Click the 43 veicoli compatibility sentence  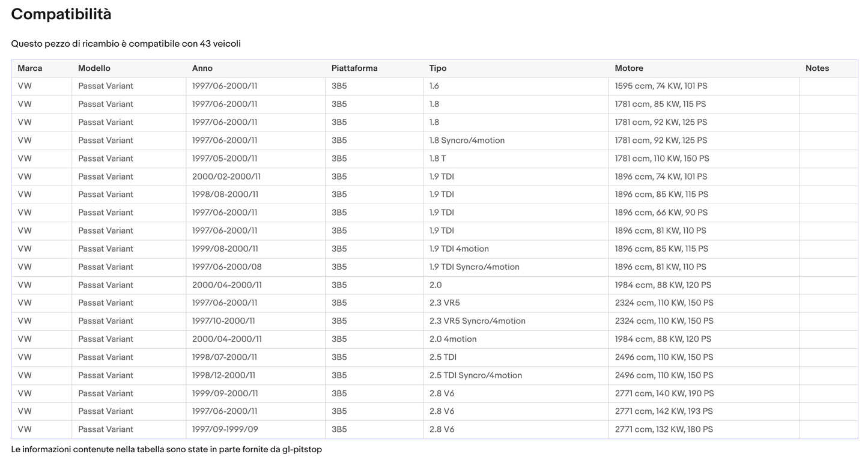click(126, 44)
